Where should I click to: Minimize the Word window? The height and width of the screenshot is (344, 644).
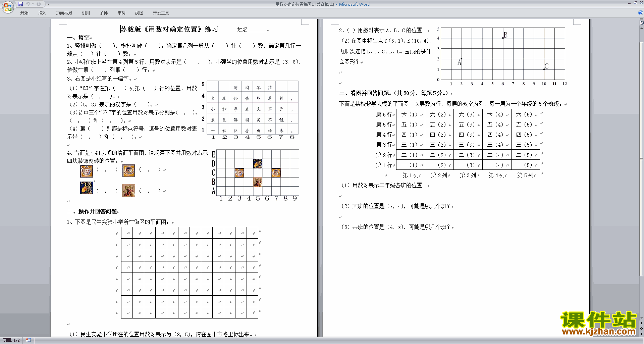pos(629,3)
